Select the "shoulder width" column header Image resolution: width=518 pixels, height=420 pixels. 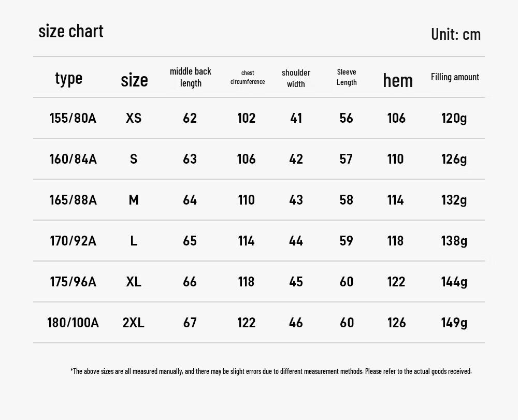point(296,78)
